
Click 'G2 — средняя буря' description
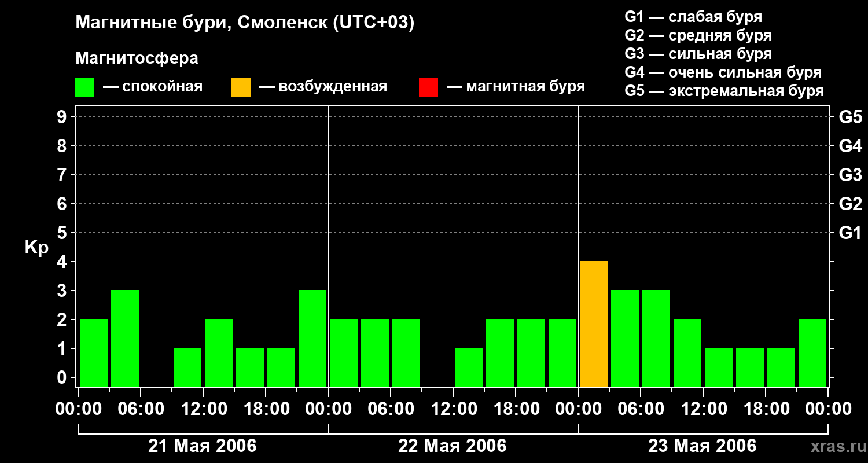tap(698, 35)
